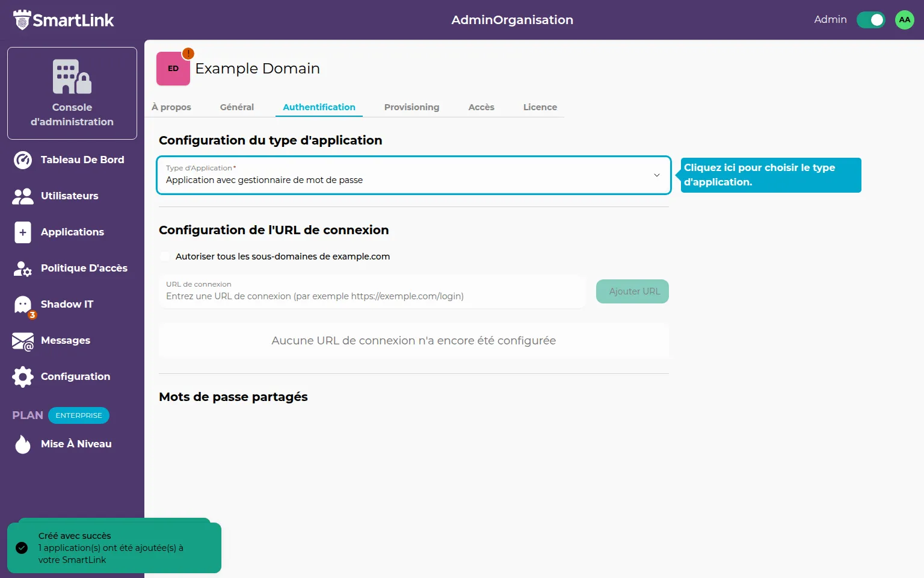Click the Ajouter URL button

tap(632, 291)
